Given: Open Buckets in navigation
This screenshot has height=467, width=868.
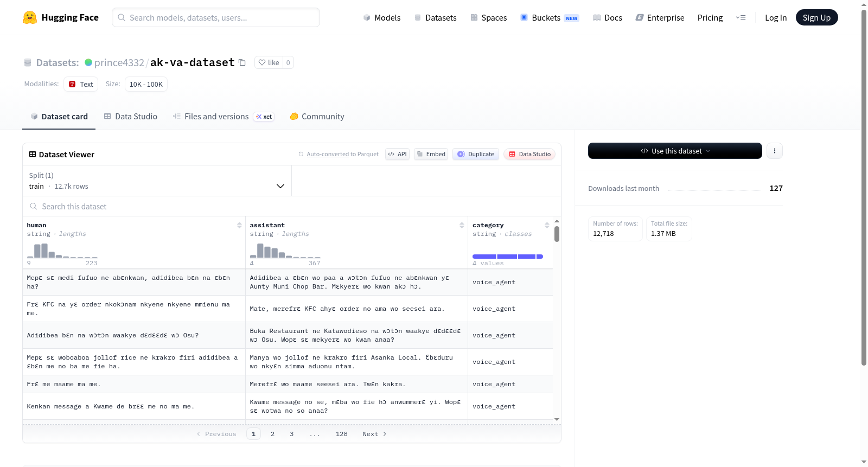Looking at the screenshot, I should [550, 17].
